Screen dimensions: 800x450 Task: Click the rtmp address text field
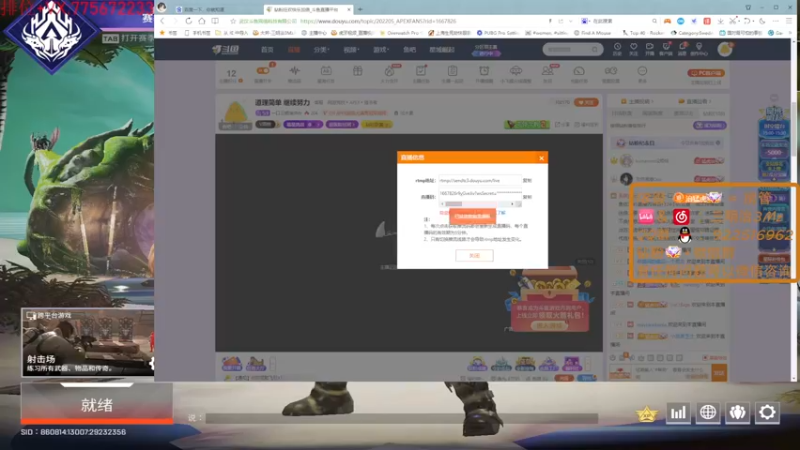(480, 181)
